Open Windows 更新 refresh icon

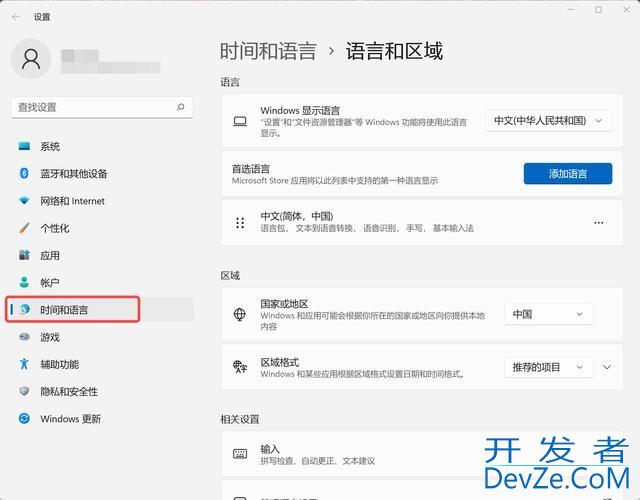[24, 418]
